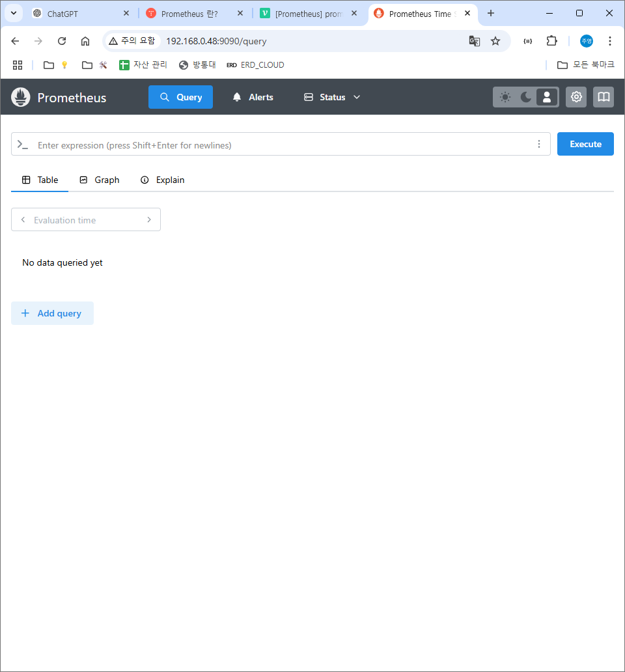Screen dimensions: 625x672
Task: Click the translate page icon
Action: coord(474,41)
